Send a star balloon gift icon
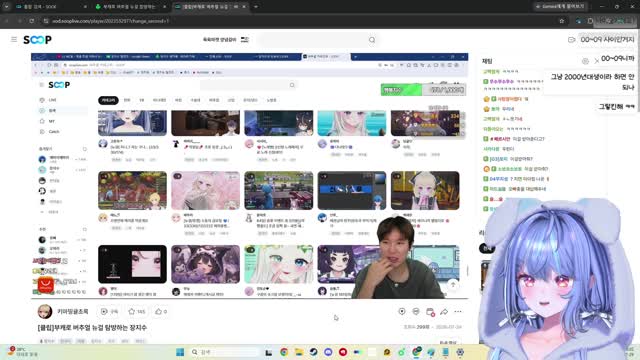640x360 pixels. pos(402,311)
